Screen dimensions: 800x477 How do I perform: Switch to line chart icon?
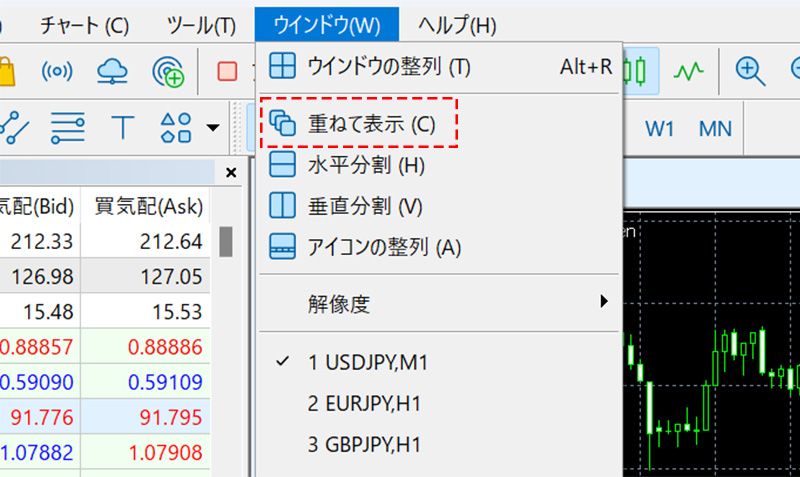point(688,70)
